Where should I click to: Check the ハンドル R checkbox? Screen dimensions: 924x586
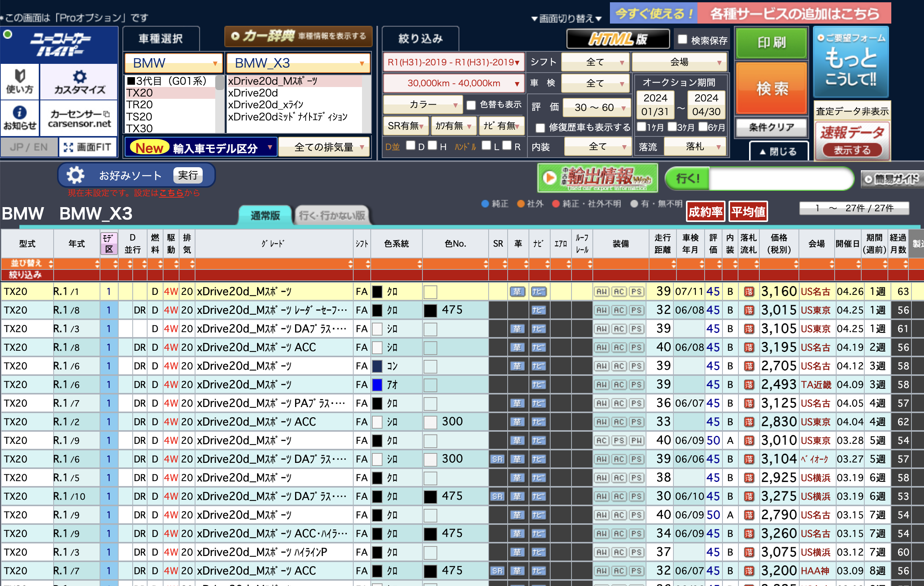(506, 145)
